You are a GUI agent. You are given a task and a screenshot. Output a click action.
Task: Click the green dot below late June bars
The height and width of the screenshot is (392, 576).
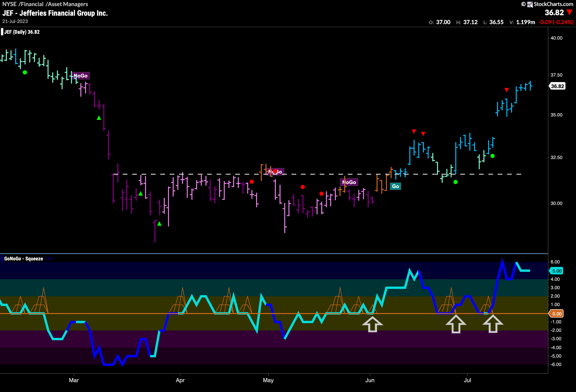456,182
